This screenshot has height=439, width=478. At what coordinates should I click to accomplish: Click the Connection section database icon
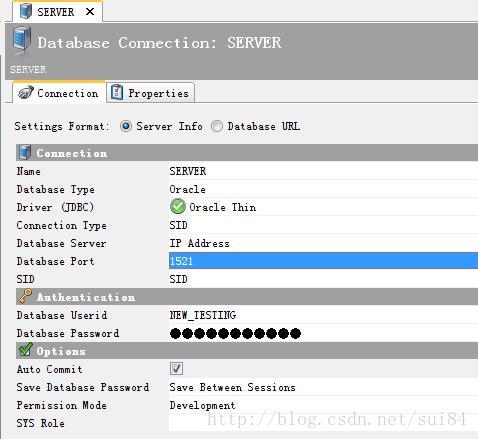coord(25,152)
